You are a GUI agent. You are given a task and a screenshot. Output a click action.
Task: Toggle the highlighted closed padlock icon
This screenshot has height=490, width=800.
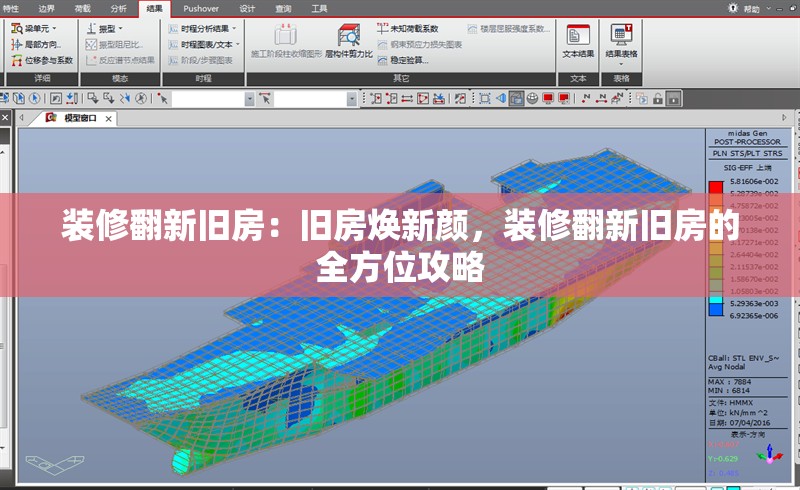click(x=673, y=98)
